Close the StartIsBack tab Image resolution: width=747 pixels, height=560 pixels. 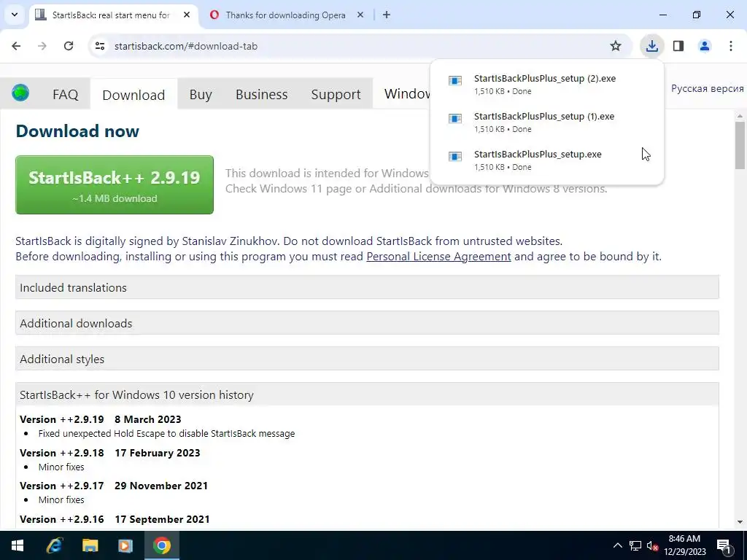tap(187, 15)
